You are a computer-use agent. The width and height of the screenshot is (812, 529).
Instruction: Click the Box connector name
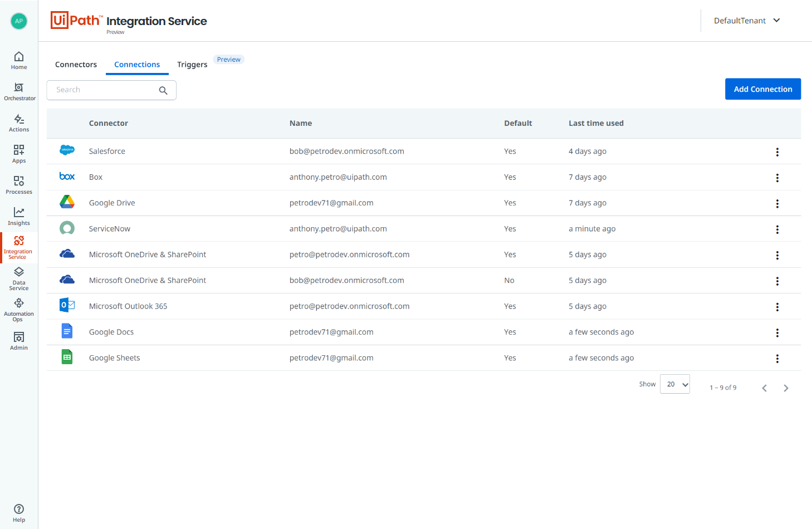tap(96, 177)
